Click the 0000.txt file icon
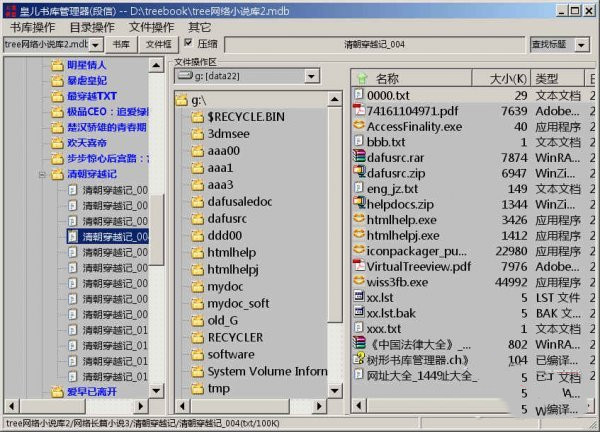 [359, 95]
